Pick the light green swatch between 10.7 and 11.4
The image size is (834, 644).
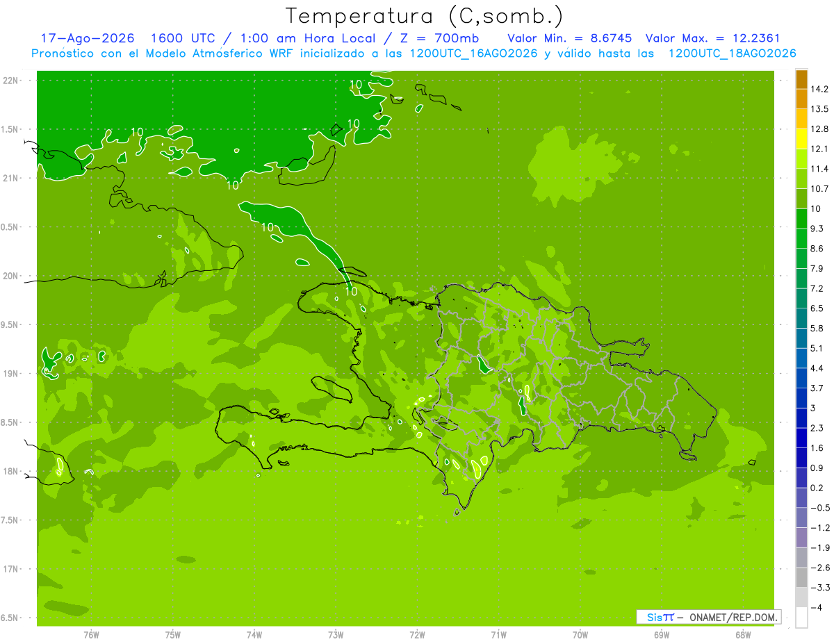click(801, 179)
